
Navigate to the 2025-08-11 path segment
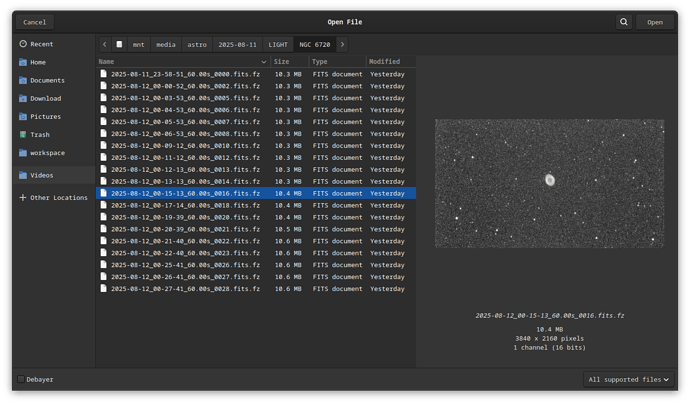237,44
